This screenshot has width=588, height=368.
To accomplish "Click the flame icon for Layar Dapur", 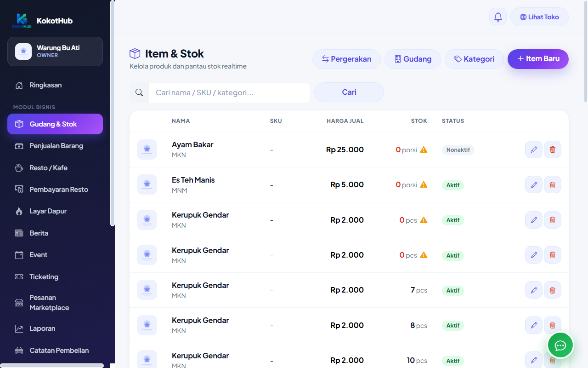I will click(19, 211).
